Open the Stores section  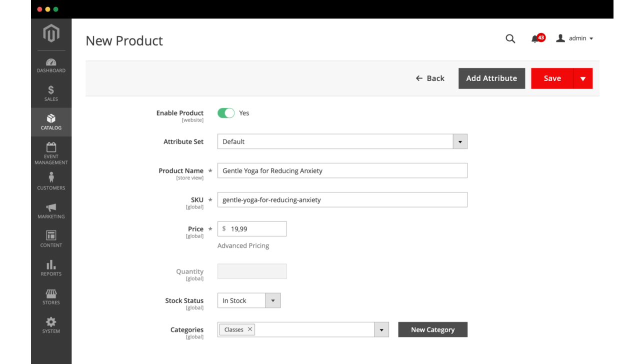point(51,296)
